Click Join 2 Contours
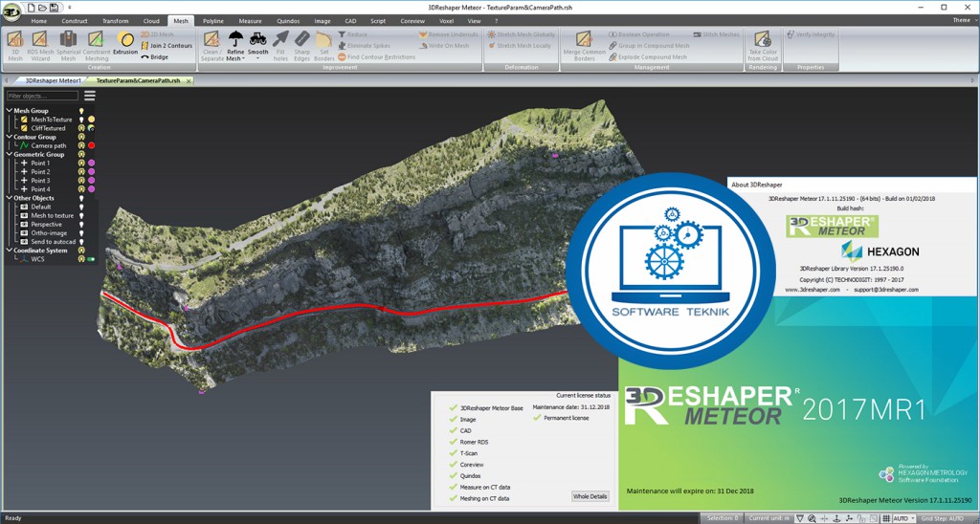Image resolution: width=980 pixels, height=524 pixels. tap(167, 46)
